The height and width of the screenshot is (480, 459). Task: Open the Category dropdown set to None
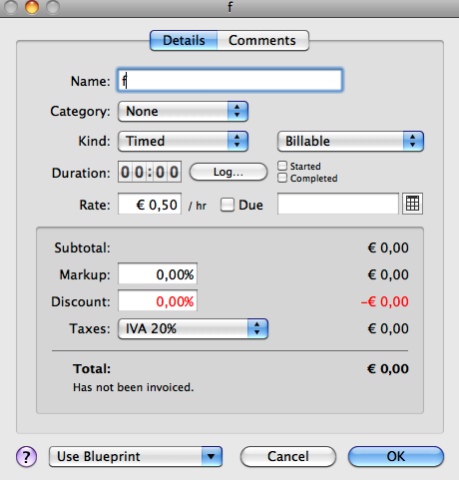coord(183,111)
